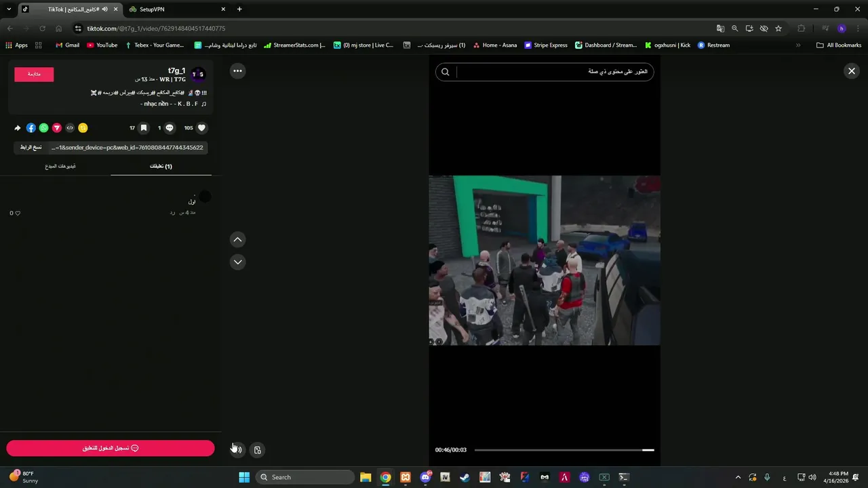This screenshot has height=488, width=868.
Task: Bookmark the video with favorites icon
Action: 143,127
